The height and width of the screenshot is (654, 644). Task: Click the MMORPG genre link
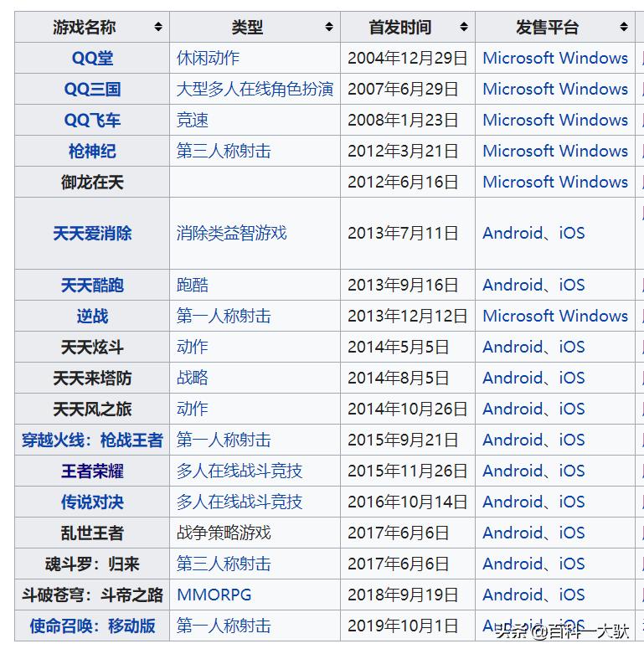(214, 595)
